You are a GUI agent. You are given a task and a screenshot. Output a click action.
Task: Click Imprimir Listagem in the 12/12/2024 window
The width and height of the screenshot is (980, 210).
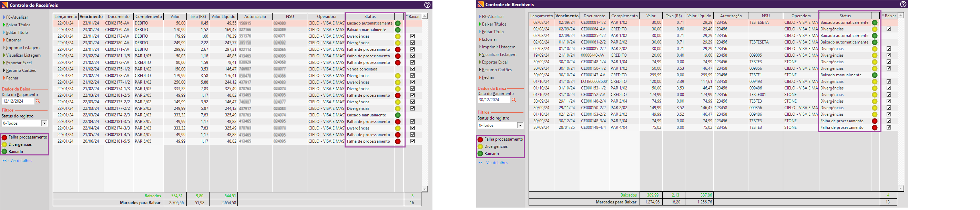pyautogui.click(x=22, y=48)
